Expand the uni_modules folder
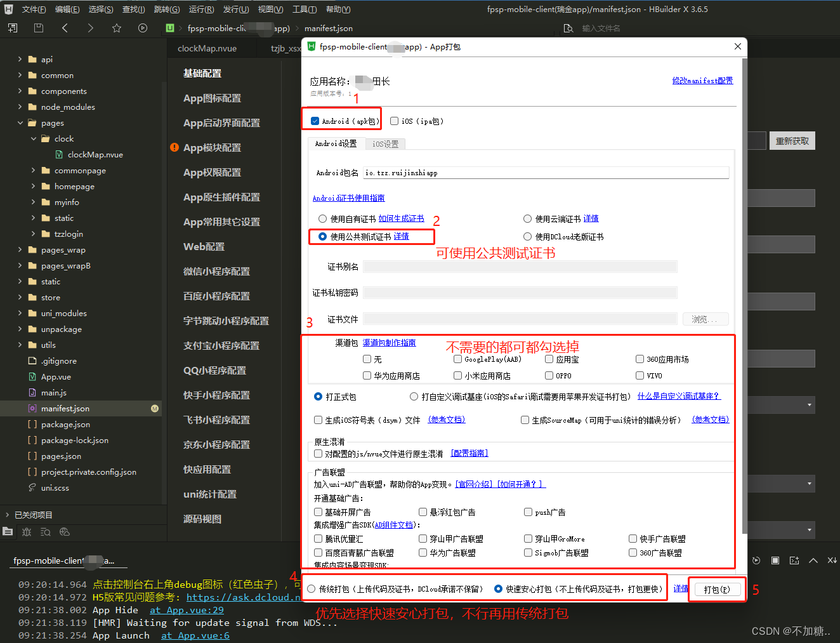 (x=20, y=313)
